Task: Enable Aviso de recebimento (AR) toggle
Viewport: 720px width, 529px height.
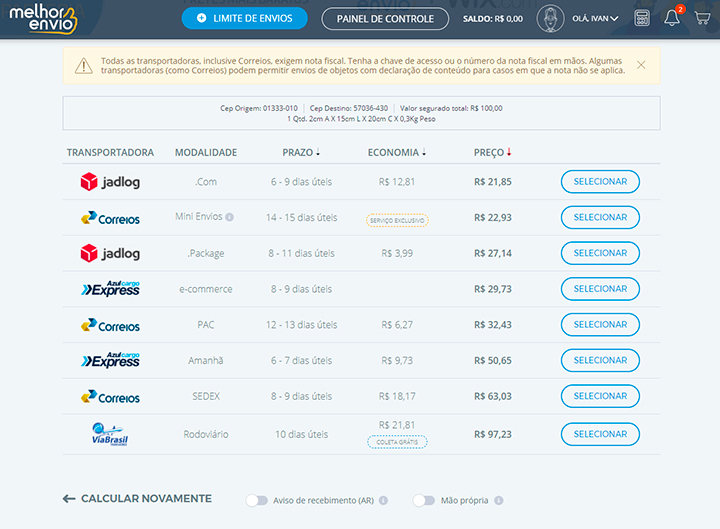Action: [x=257, y=500]
